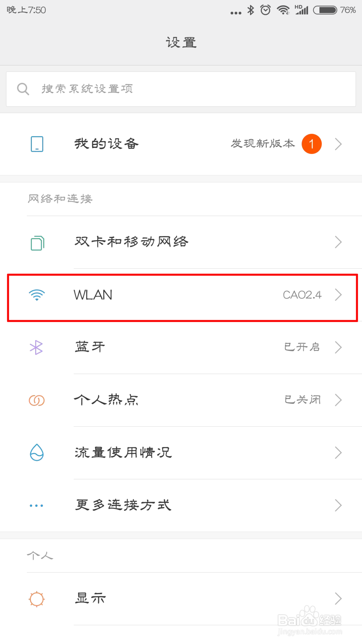This screenshot has width=362, height=644.
Task: Tap the connected network name CAO2.4
Action: (x=302, y=295)
